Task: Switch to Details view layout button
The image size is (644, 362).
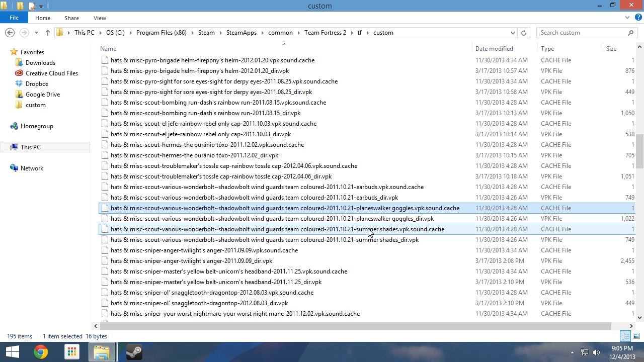Action: [x=625, y=336]
